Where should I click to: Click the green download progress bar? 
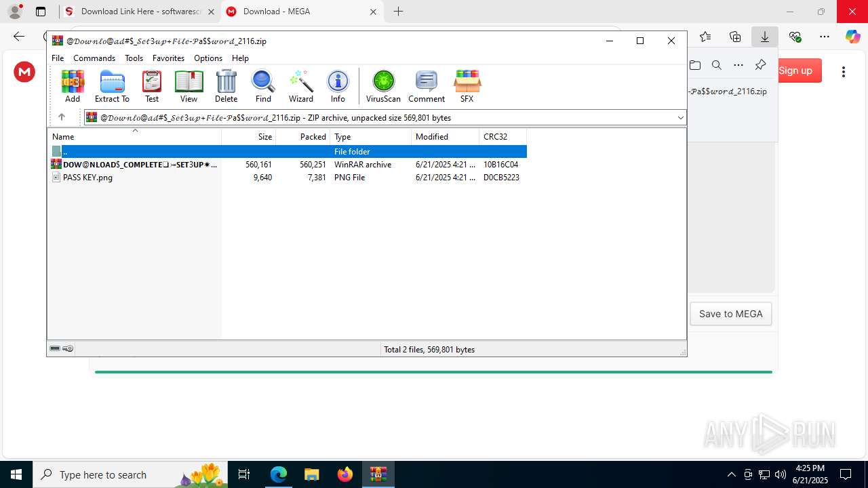pos(433,371)
